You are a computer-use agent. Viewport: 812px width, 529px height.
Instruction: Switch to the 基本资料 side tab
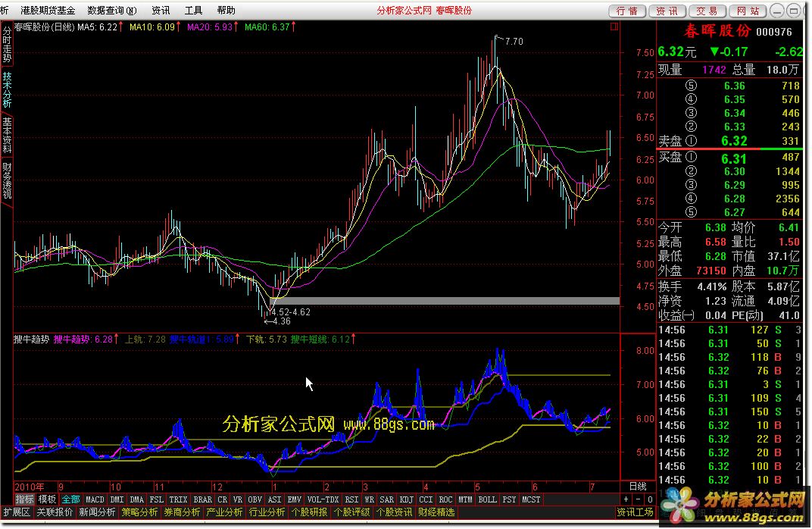pyautogui.click(x=7, y=135)
